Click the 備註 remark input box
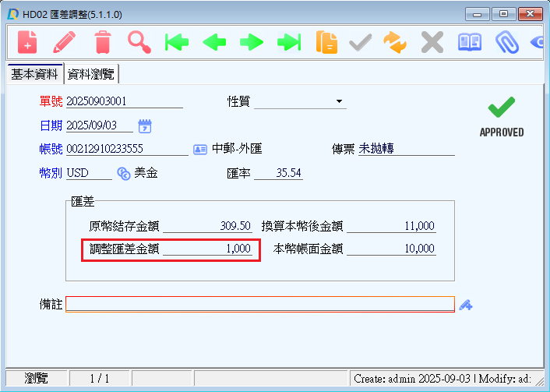The width and height of the screenshot is (550, 392). (x=260, y=304)
